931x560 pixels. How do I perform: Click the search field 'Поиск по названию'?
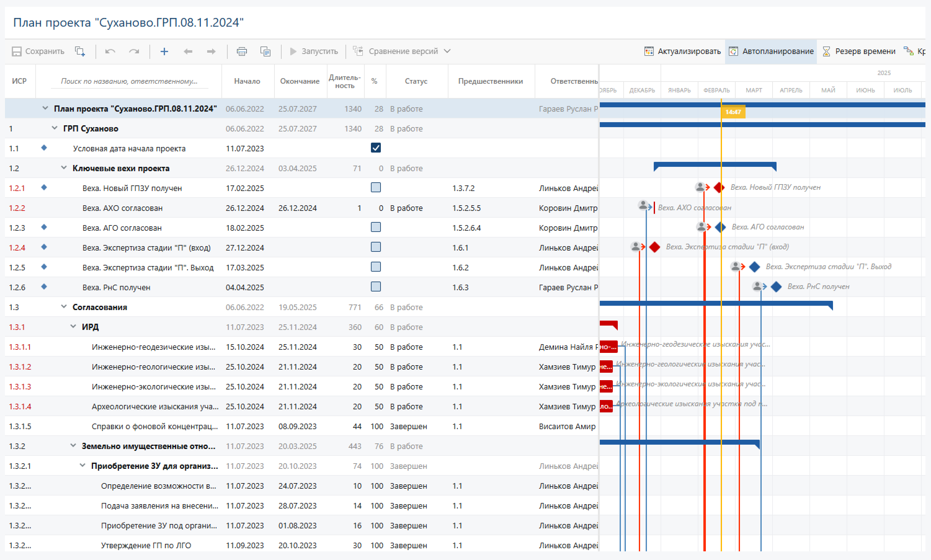(x=129, y=81)
